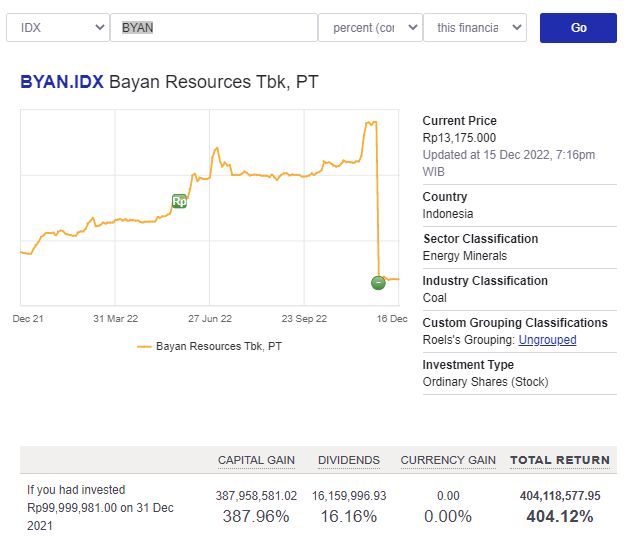This screenshot has width=632, height=560.
Task: Click the orange legend line swatch
Action: (144, 346)
